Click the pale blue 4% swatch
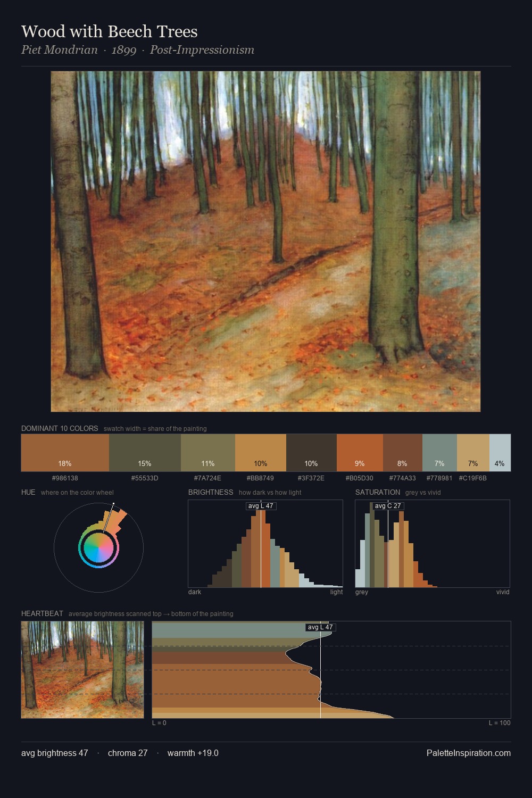Image resolution: width=532 pixels, height=798 pixels. tap(500, 453)
